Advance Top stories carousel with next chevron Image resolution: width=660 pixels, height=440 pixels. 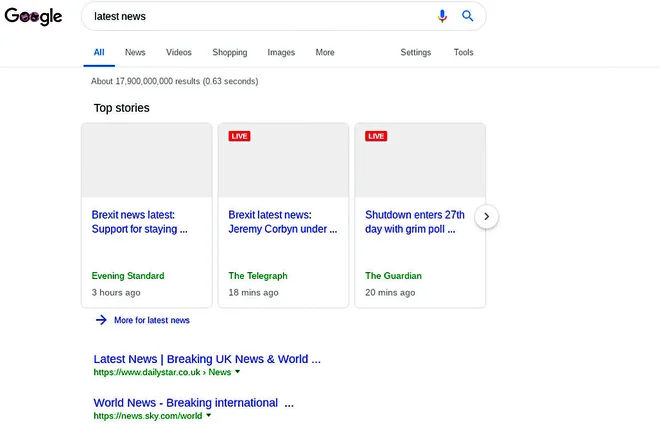click(x=486, y=216)
